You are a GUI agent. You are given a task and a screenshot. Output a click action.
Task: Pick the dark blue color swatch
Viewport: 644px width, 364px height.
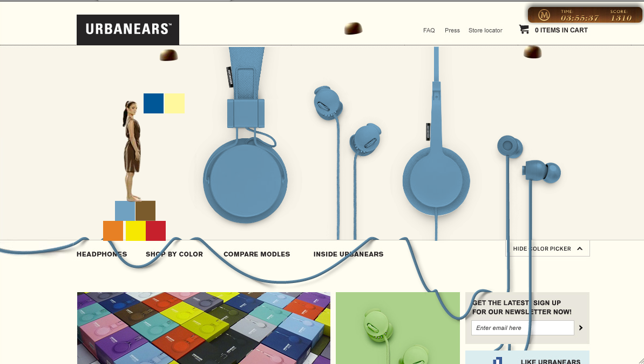[154, 103]
